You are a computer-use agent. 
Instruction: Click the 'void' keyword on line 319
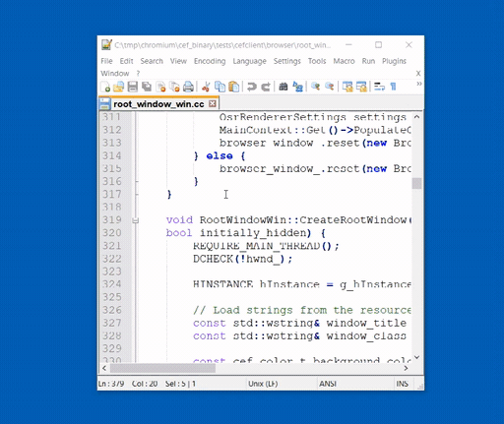click(179, 220)
